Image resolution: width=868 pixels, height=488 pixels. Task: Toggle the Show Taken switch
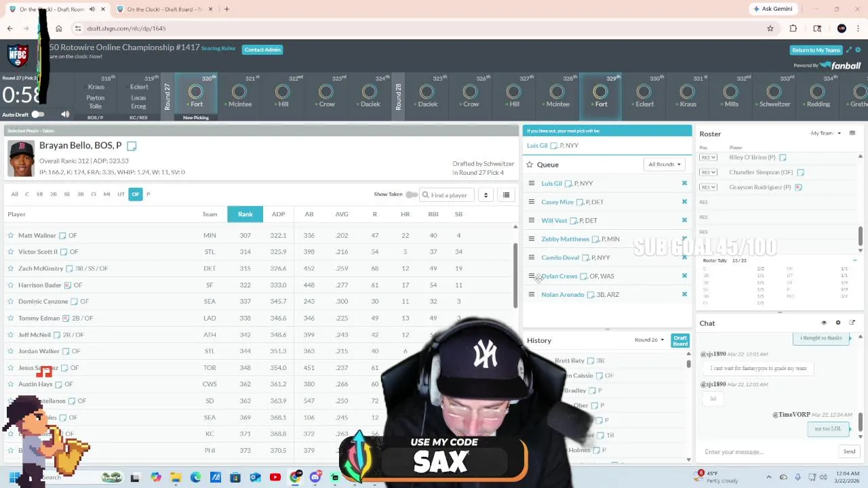412,195
